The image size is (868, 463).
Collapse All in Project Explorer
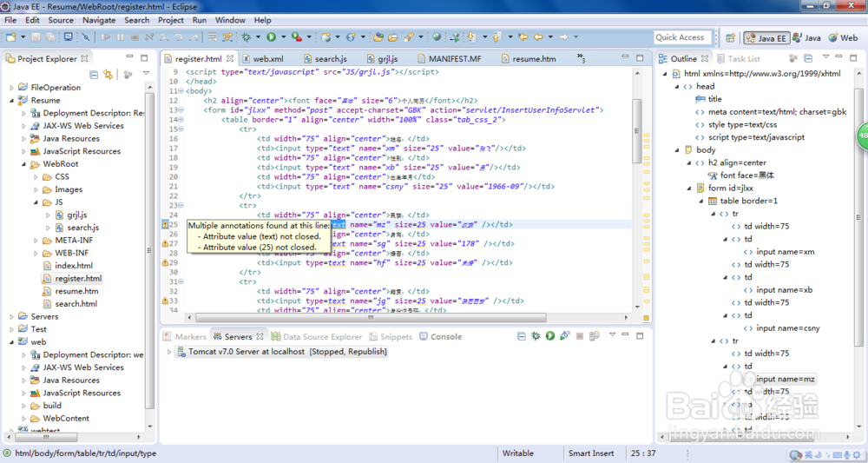94,74
